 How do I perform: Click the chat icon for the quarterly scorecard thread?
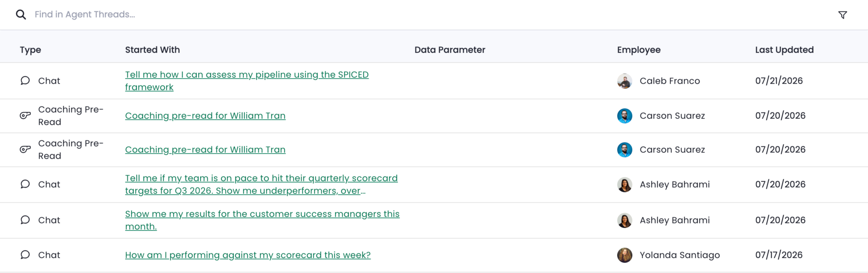pyautogui.click(x=25, y=184)
